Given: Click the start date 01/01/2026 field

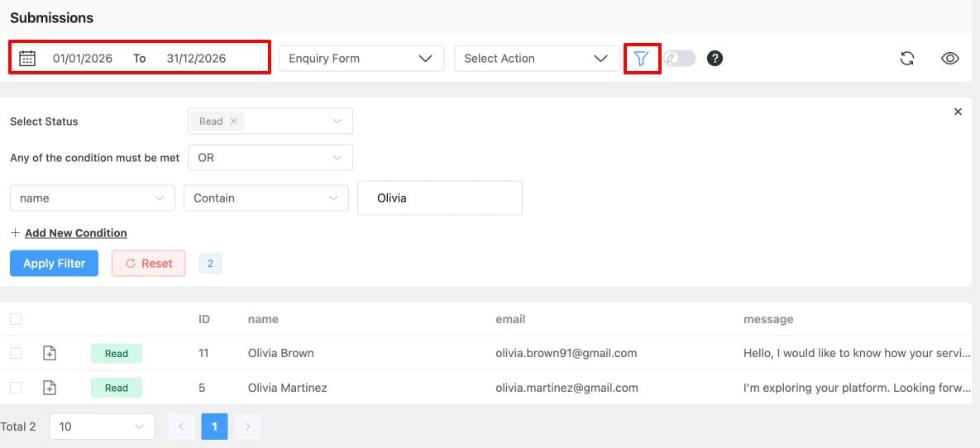Looking at the screenshot, I should 83,58.
